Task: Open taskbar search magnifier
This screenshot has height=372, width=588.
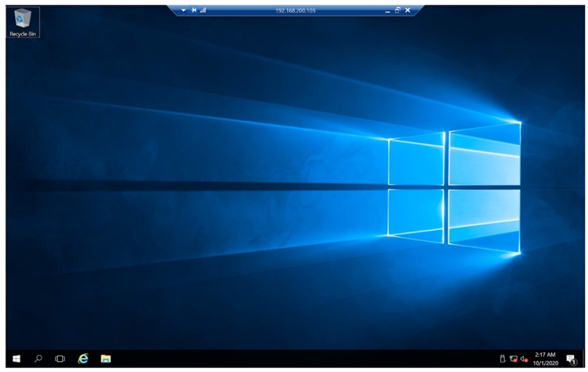Action: click(38, 359)
